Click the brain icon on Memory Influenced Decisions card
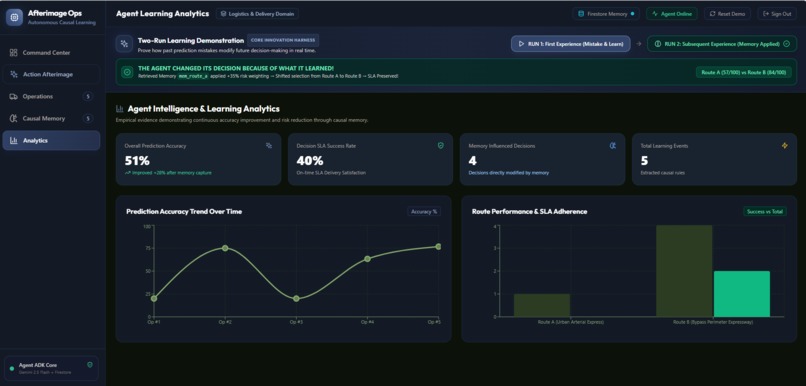The width and height of the screenshot is (806, 386). 613,146
